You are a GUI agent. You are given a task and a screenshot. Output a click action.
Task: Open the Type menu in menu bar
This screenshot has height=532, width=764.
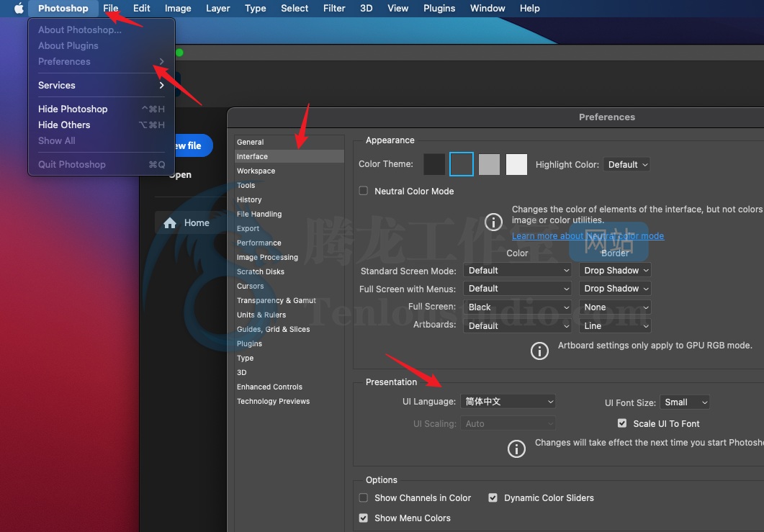pyautogui.click(x=256, y=9)
